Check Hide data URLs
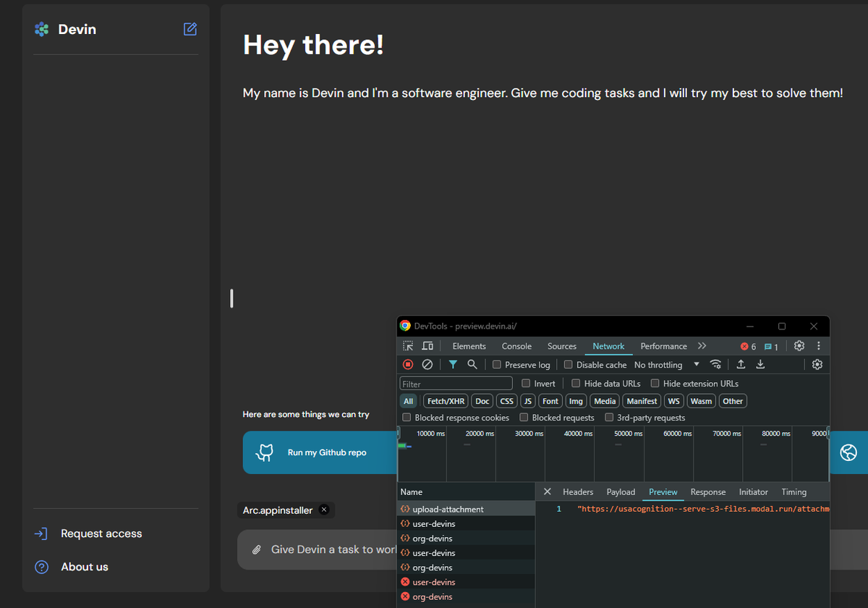The image size is (868, 608). point(576,384)
